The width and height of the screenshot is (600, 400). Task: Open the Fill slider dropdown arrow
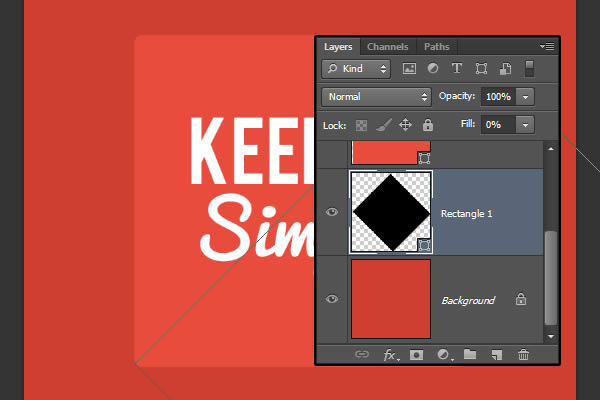[x=525, y=125]
